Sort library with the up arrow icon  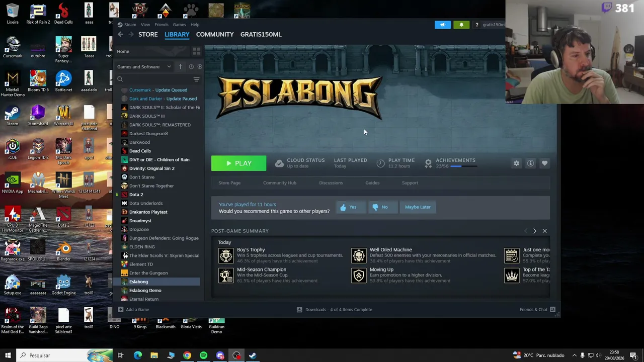tap(180, 67)
